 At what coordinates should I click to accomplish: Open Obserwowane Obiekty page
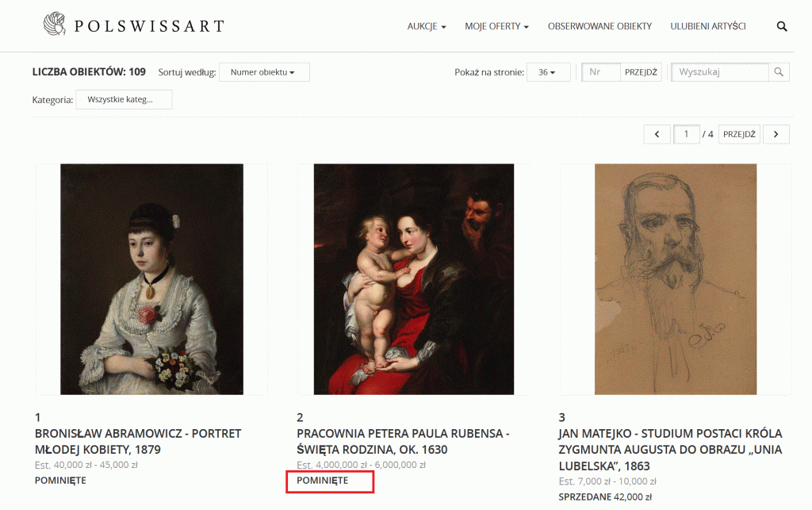pos(599,26)
